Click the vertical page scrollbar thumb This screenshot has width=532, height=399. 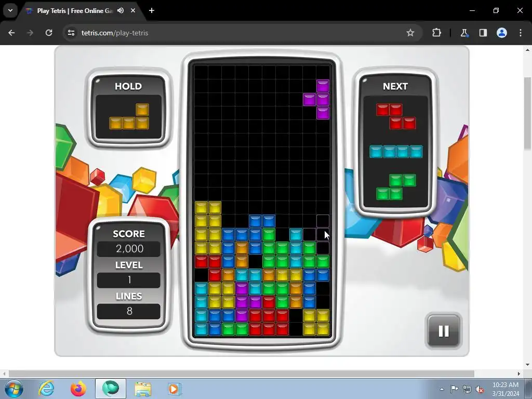(x=528, y=113)
